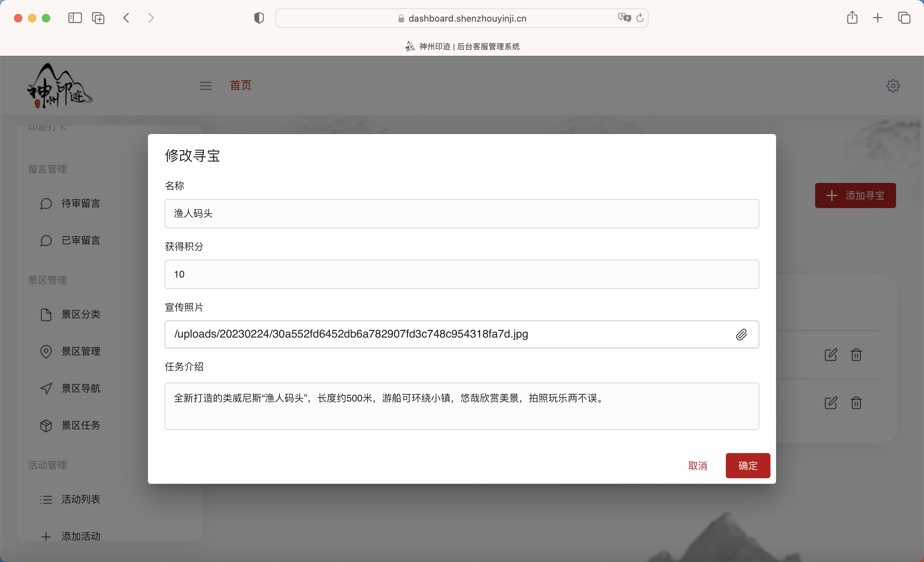This screenshot has height=562, width=924.
Task: Click the Safari translate icon in address bar
Action: [624, 18]
